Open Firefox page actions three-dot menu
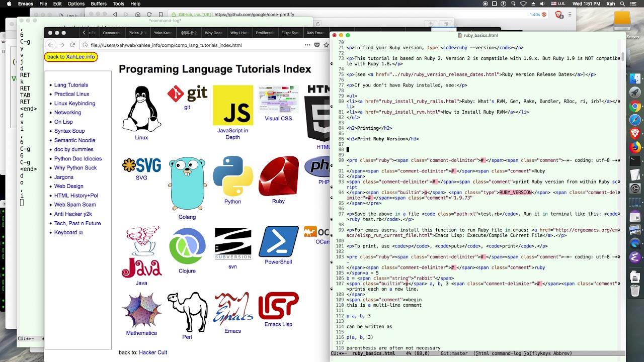Viewport: 644px width, 362px height. [307, 45]
